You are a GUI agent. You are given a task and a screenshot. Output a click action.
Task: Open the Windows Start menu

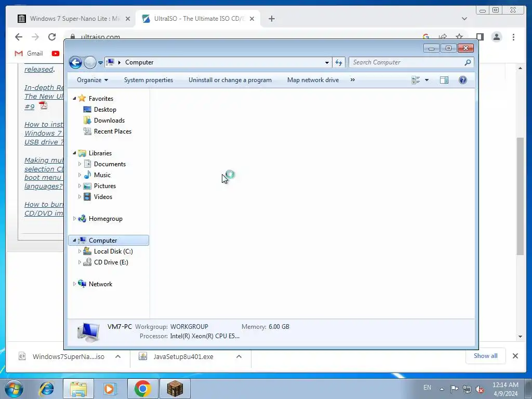coord(14,389)
